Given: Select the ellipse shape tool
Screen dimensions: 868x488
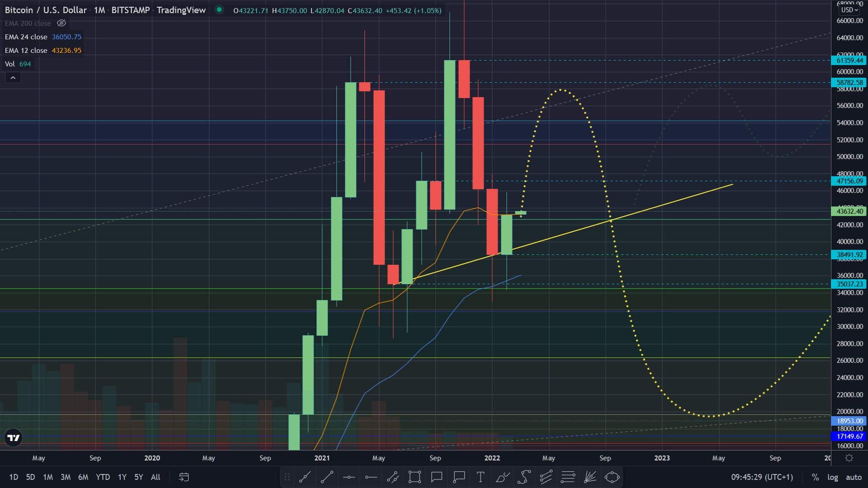Looking at the screenshot, I should click(x=612, y=477).
